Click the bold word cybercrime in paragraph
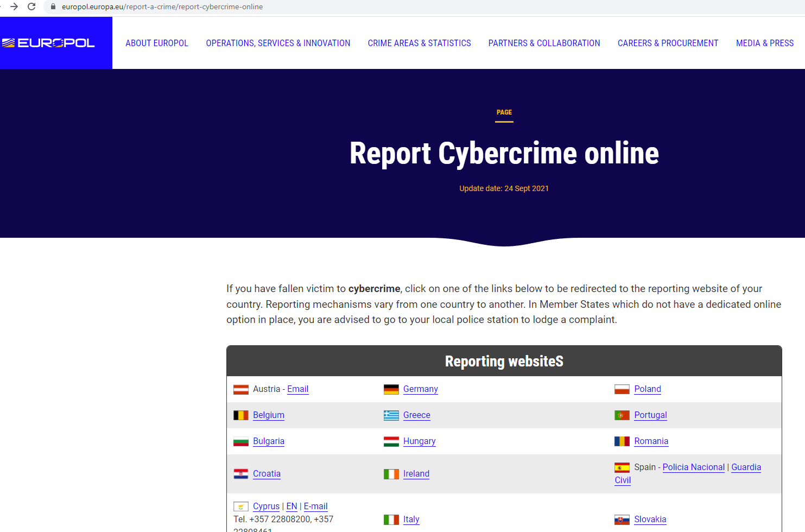Screen dimensions: 805x532 375,289
